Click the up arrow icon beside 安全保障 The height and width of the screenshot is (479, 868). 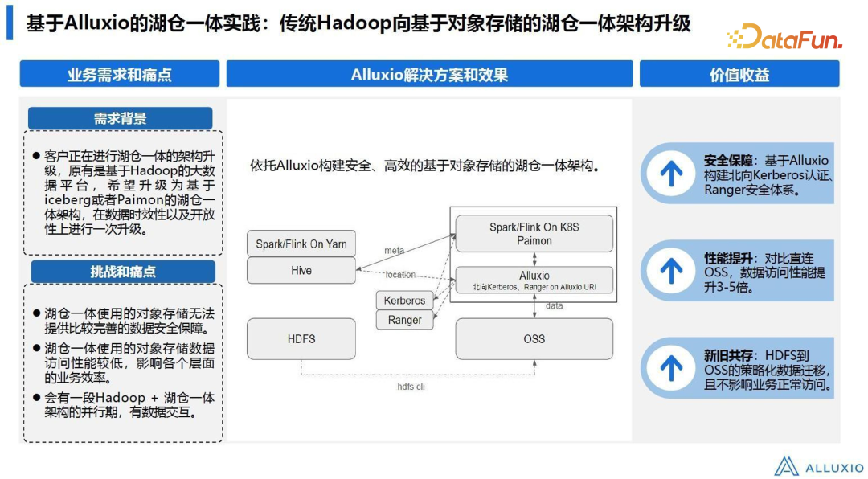pyautogui.click(x=671, y=174)
